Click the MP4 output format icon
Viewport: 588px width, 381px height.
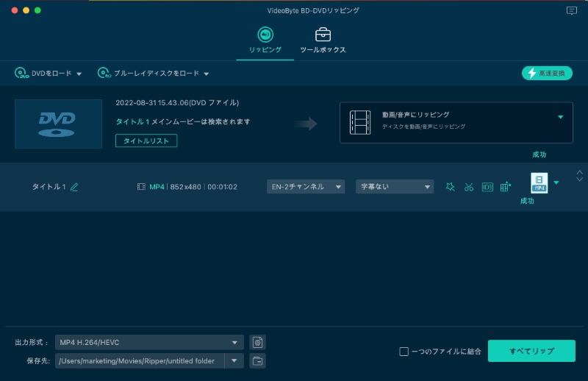[539, 183]
